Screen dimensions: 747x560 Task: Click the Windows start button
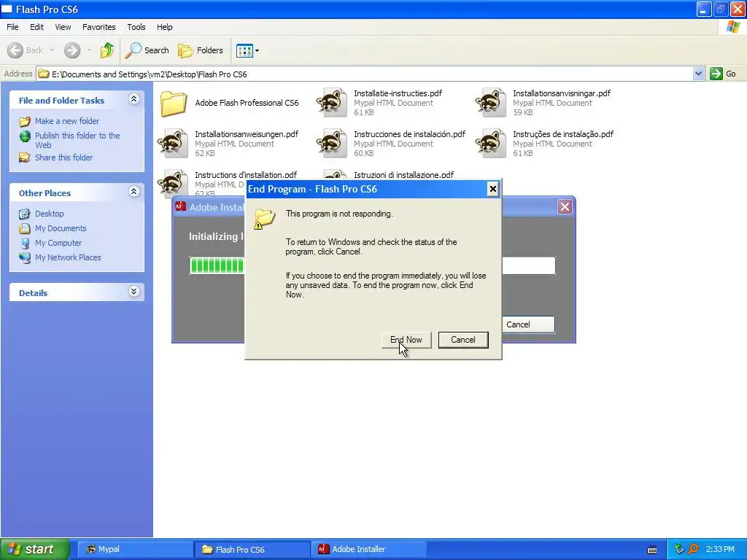(x=35, y=549)
